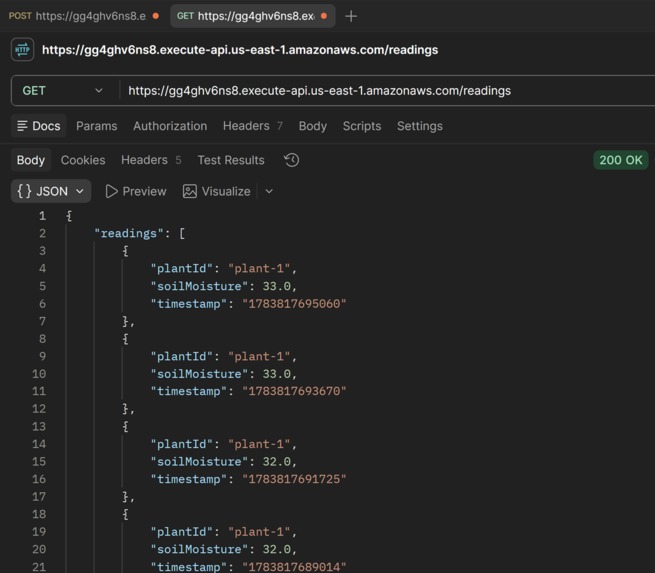This screenshot has width=655, height=573.
Task: Click the Preview play icon
Action: click(x=111, y=191)
